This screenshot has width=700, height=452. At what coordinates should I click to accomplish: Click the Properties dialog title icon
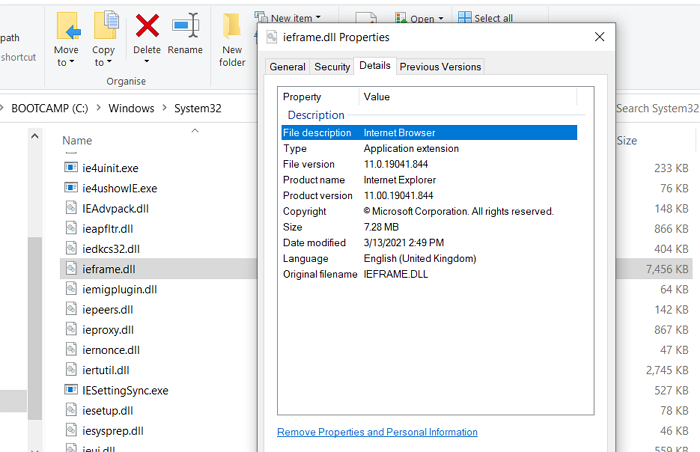coord(271,37)
